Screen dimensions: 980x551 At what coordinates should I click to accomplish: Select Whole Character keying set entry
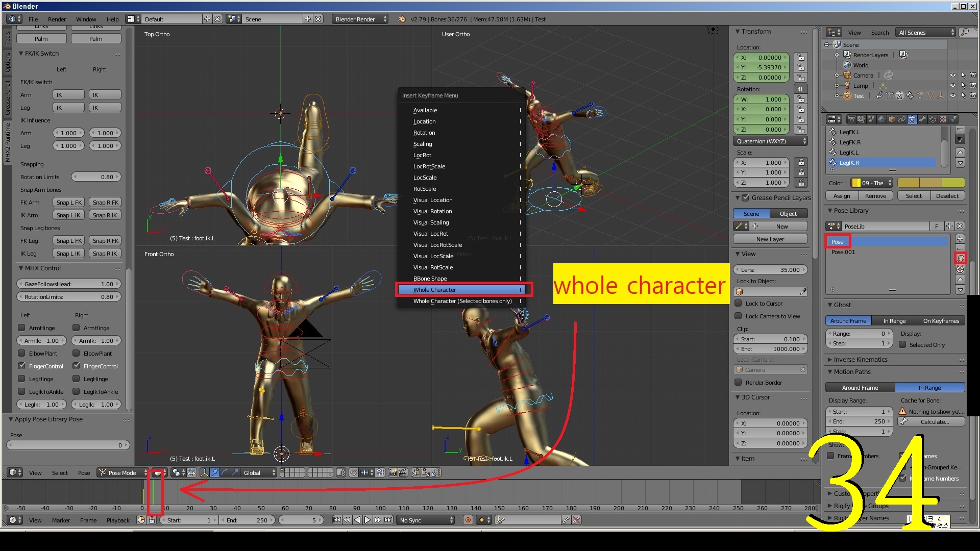click(461, 290)
